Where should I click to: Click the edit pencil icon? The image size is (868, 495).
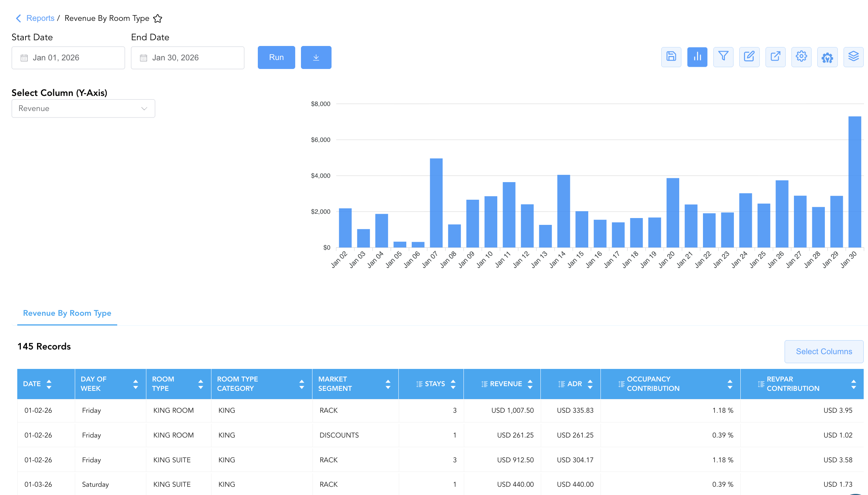749,57
